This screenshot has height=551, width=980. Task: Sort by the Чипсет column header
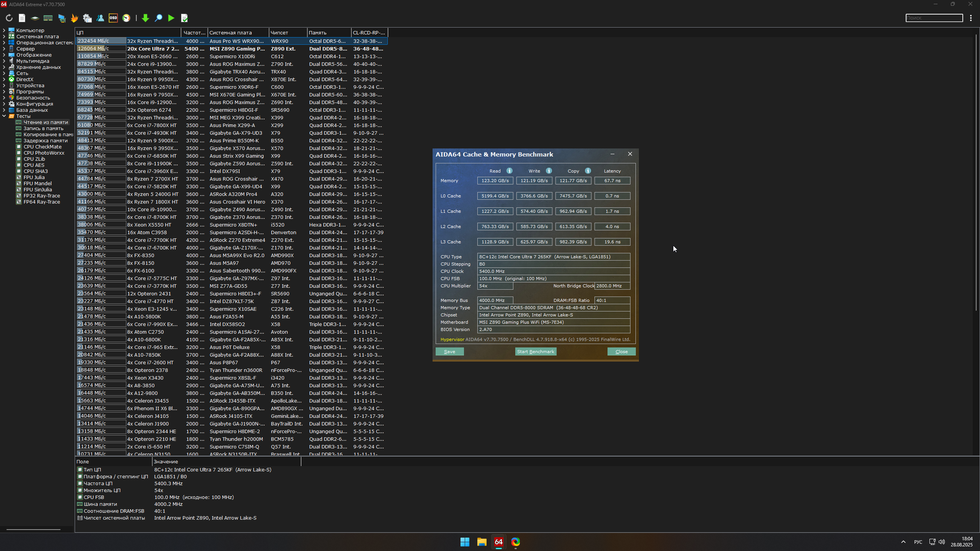click(287, 33)
